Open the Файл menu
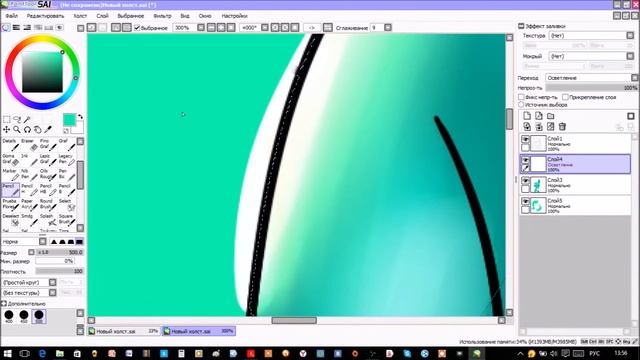640x360 pixels. click(x=11, y=16)
